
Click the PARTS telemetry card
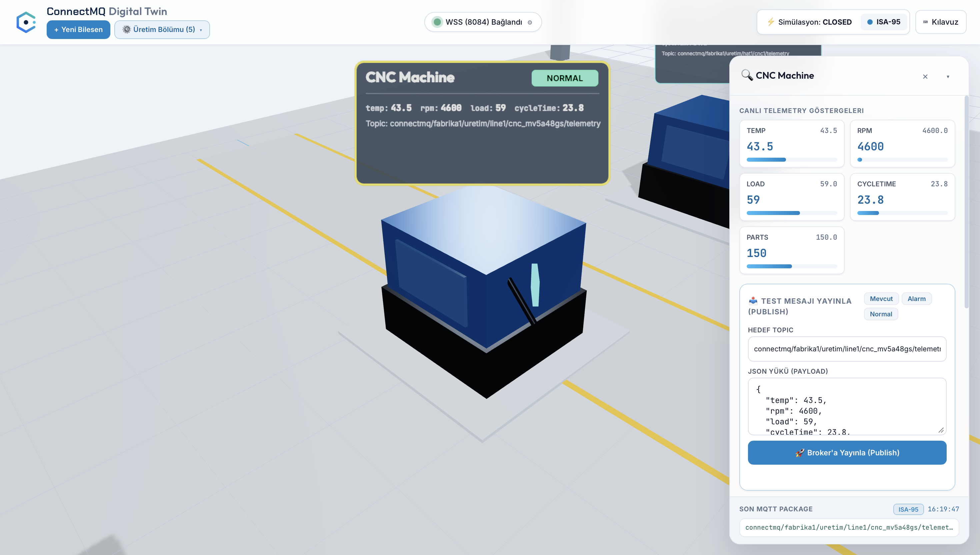792,250
